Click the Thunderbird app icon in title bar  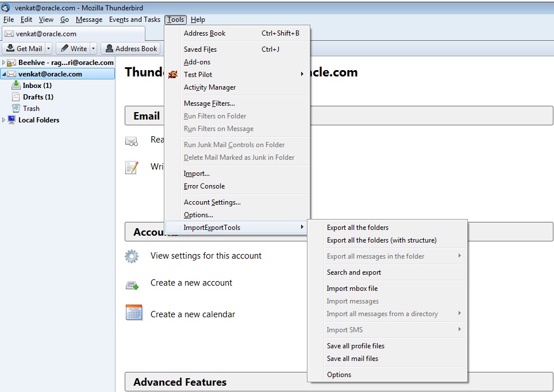pyautogui.click(x=5, y=7)
